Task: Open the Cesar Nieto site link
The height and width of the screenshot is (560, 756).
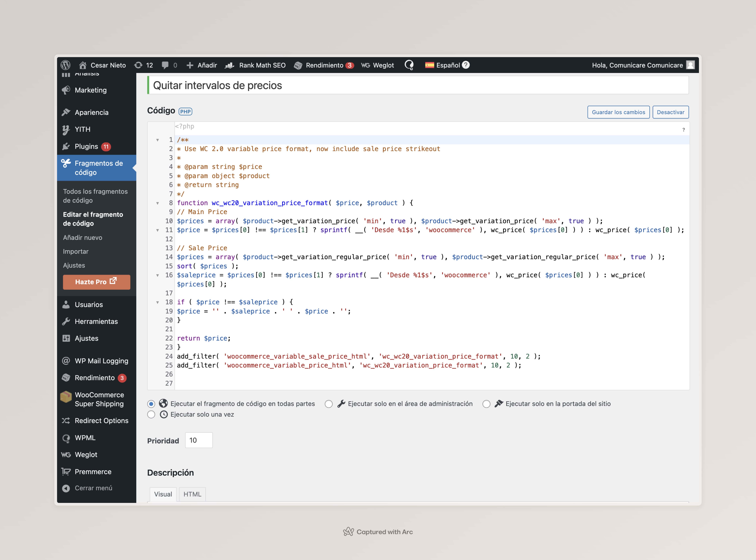Action: coord(108,65)
